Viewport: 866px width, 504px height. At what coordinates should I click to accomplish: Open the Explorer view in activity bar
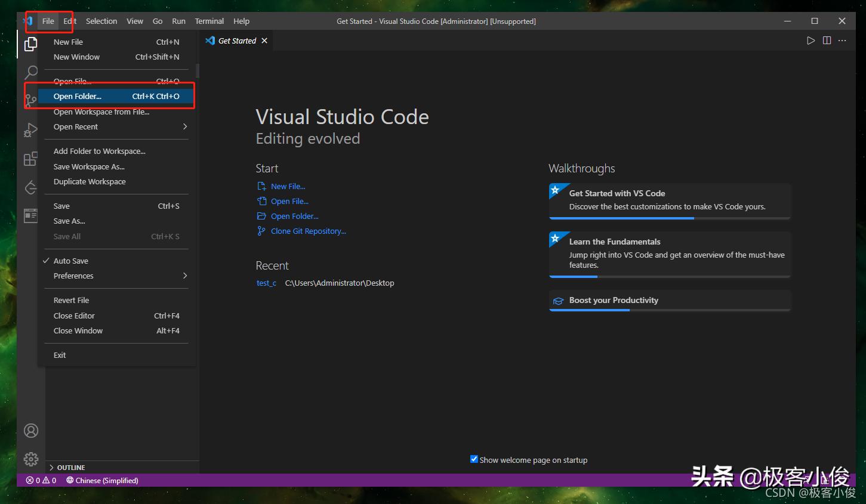(30, 44)
